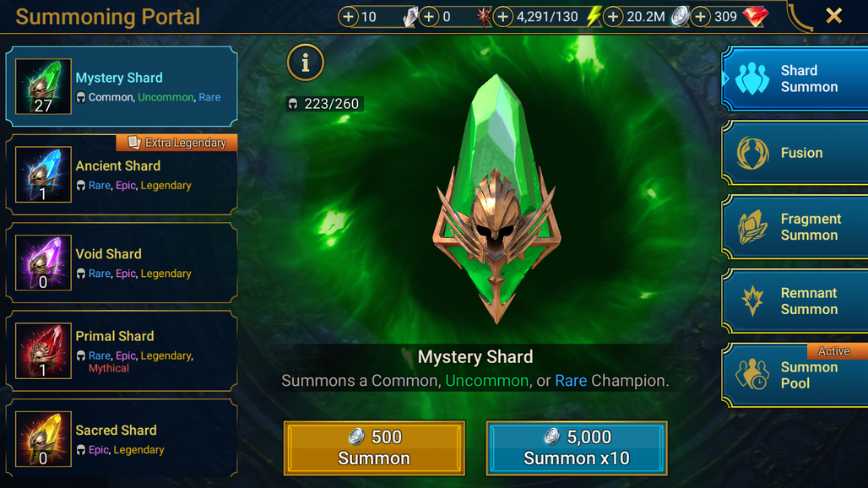
Task: Add more gems with plus icon
Action: (700, 17)
